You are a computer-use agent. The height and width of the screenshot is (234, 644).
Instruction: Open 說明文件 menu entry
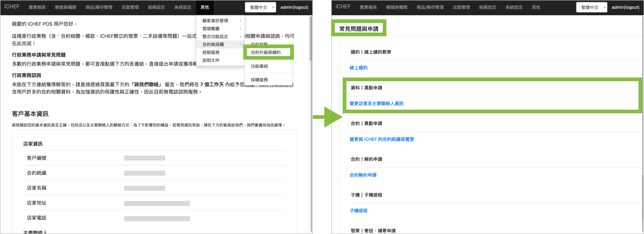coord(211,60)
